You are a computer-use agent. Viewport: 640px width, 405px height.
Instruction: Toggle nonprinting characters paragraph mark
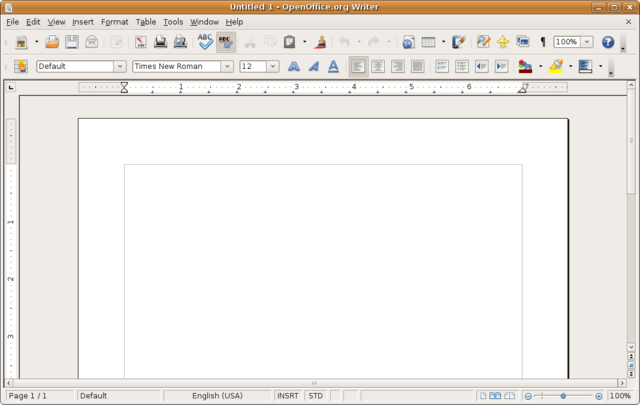click(543, 42)
